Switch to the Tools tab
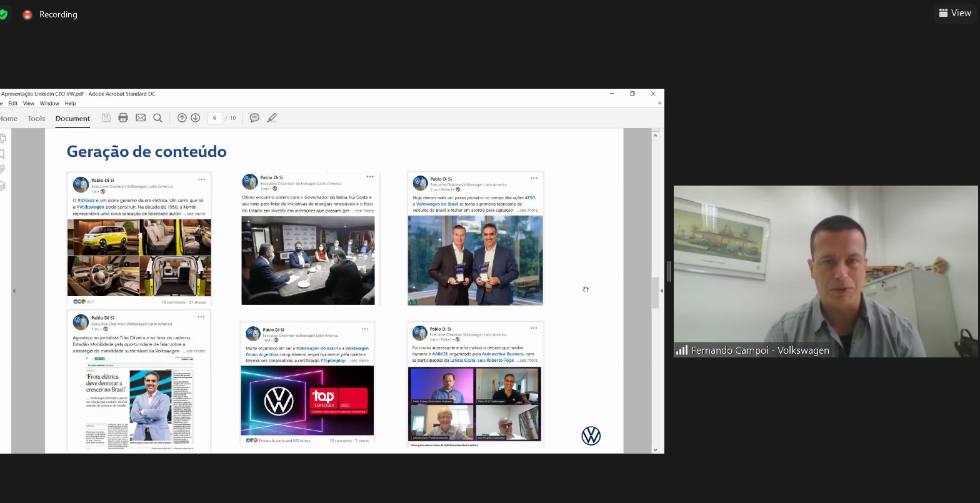 [x=36, y=119]
